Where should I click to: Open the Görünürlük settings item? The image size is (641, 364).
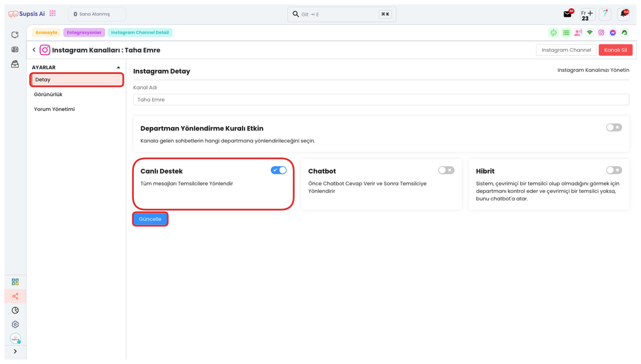pyautogui.click(x=48, y=94)
